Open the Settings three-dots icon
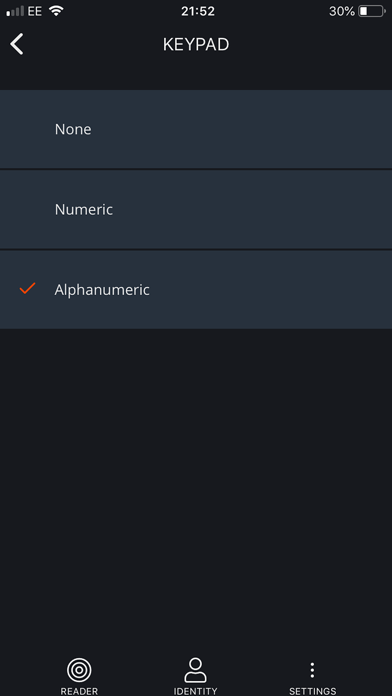392x696 pixels. click(x=313, y=670)
